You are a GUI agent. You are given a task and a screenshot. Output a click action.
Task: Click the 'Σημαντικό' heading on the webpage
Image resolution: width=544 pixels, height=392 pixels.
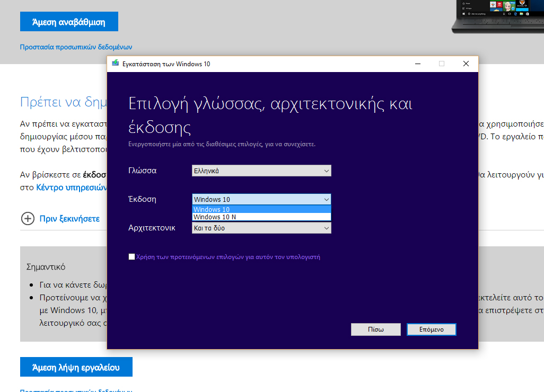click(x=46, y=267)
